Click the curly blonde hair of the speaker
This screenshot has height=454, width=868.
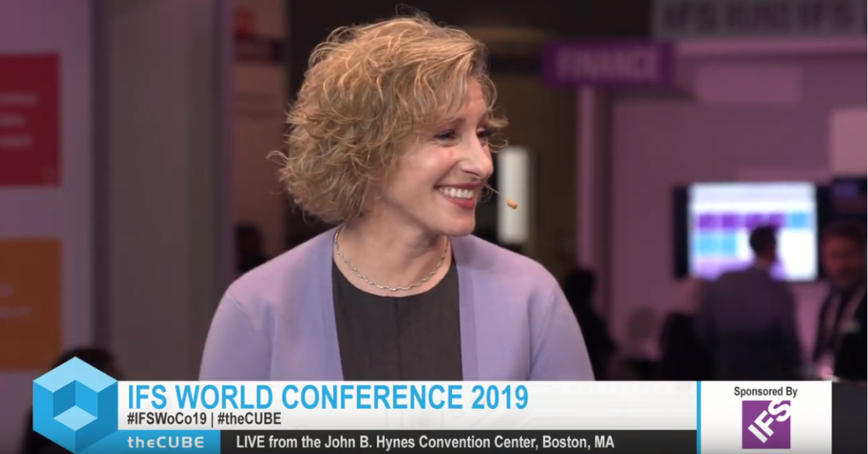(366, 109)
